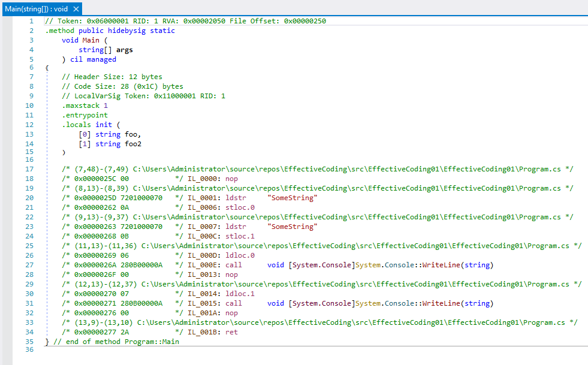
Task: Click the Main method name on line 3
Action: 91,40
